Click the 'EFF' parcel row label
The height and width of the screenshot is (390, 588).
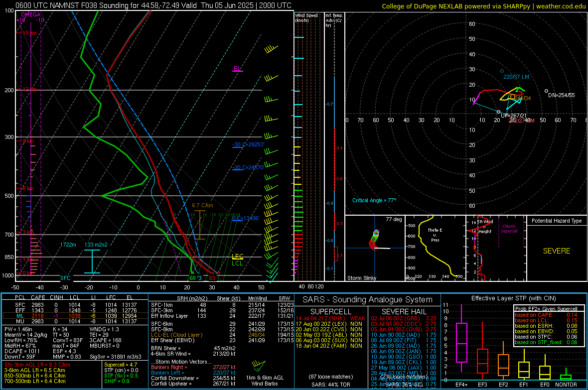click(20, 310)
